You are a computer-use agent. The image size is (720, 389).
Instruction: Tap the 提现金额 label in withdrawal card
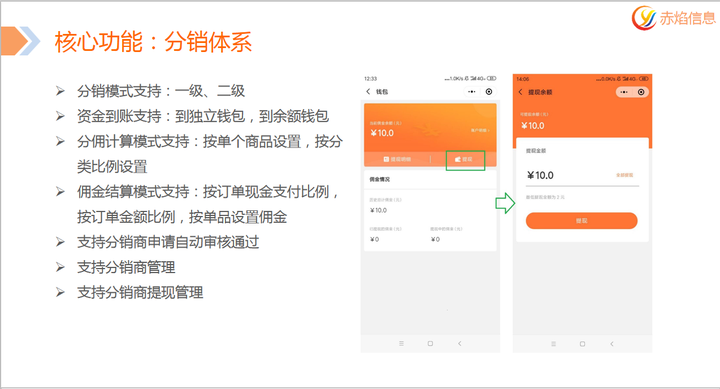coord(536,151)
